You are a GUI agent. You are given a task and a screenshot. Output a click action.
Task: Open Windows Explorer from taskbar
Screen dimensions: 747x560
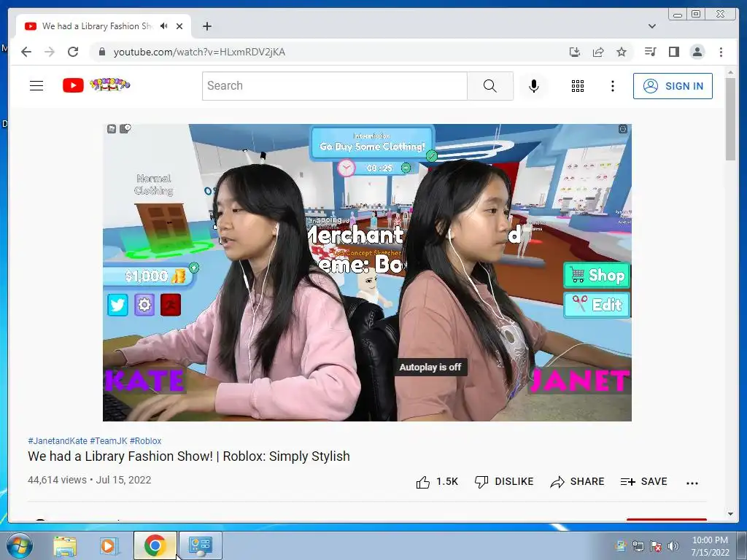click(65, 545)
